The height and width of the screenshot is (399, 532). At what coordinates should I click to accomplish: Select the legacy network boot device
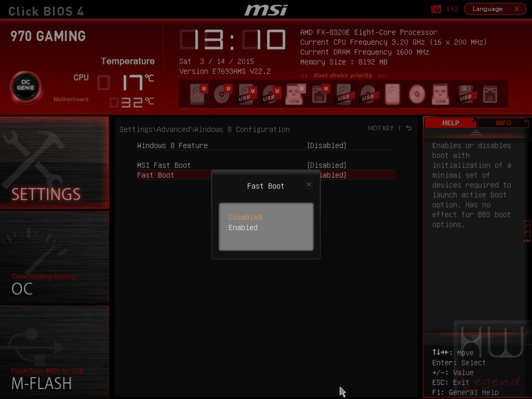490,94
